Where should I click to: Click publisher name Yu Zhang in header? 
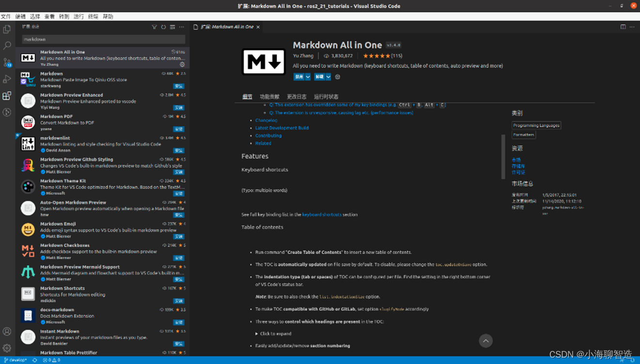pyautogui.click(x=303, y=56)
